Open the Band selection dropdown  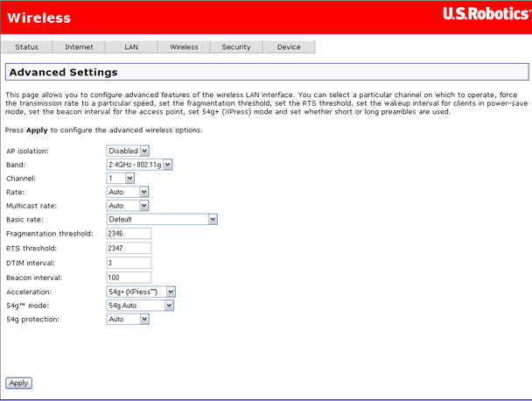[x=139, y=165]
